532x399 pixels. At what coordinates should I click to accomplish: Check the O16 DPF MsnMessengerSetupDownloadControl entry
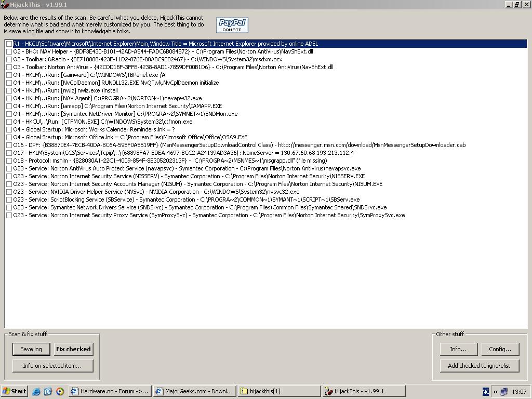[x=9, y=145]
